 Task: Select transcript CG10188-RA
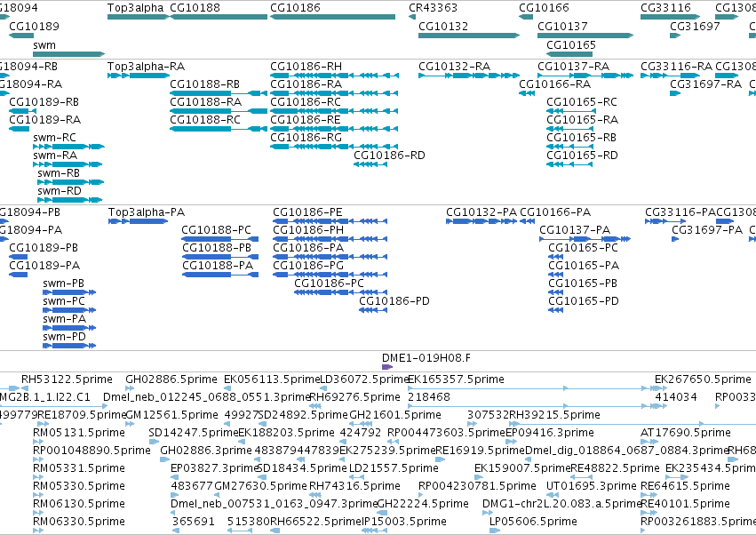click(219, 111)
